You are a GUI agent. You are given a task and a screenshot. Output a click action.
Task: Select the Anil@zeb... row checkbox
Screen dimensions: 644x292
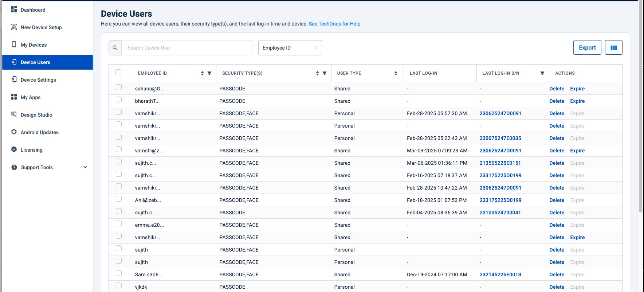pyautogui.click(x=119, y=199)
